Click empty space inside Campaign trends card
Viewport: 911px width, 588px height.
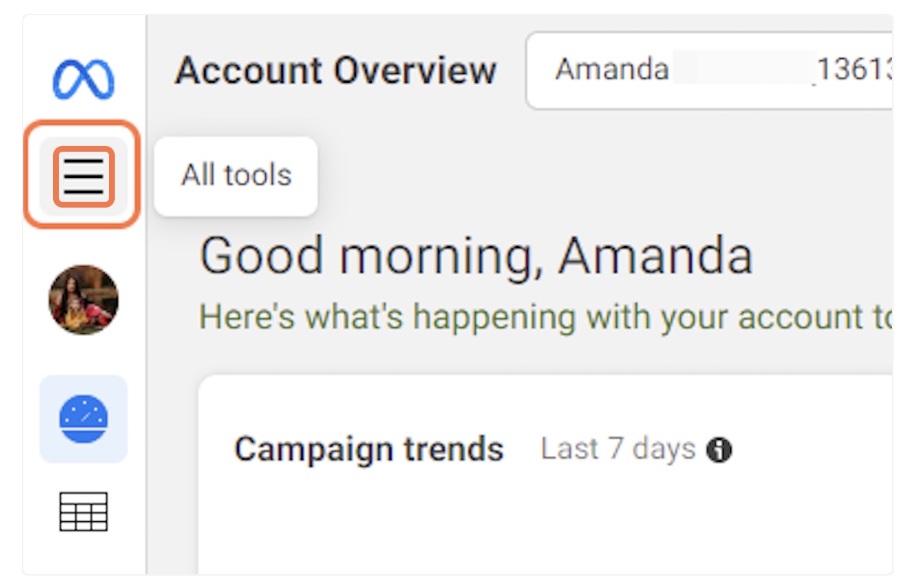pyautogui.click(x=545, y=530)
